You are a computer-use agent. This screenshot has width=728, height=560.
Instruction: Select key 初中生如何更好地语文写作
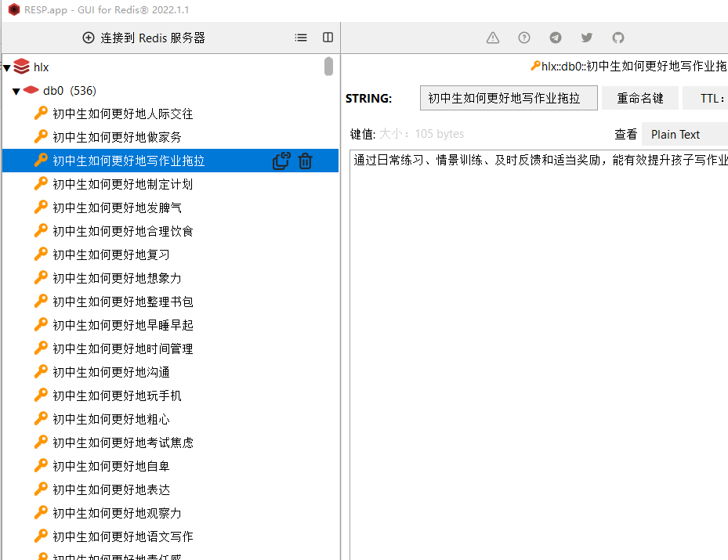122,537
